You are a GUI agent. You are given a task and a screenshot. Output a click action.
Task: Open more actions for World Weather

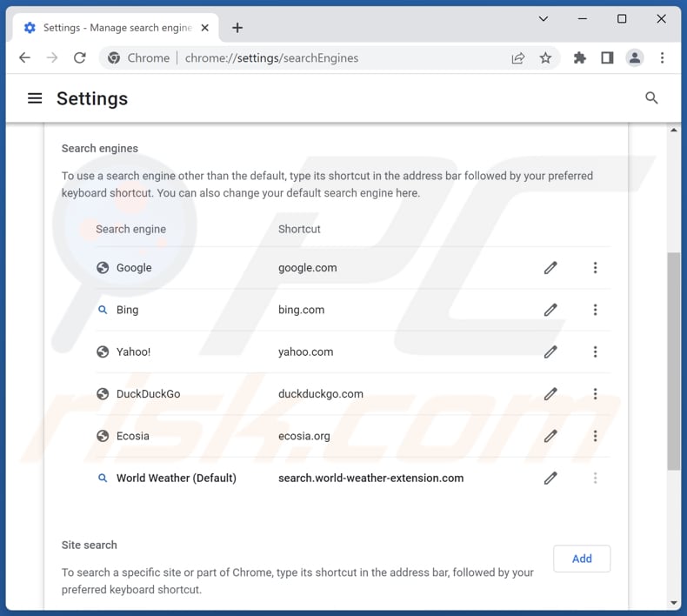(x=595, y=478)
